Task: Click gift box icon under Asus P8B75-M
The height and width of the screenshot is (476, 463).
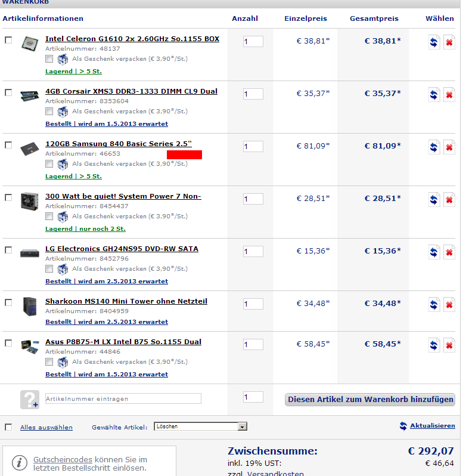Action: pos(63,362)
